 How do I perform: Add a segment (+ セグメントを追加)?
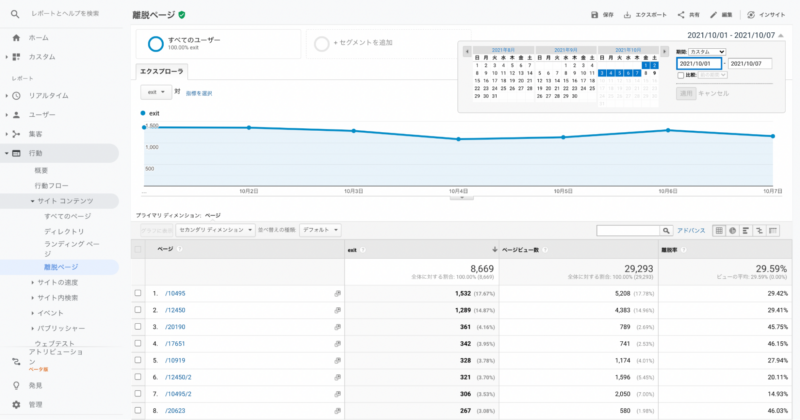[x=363, y=43]
